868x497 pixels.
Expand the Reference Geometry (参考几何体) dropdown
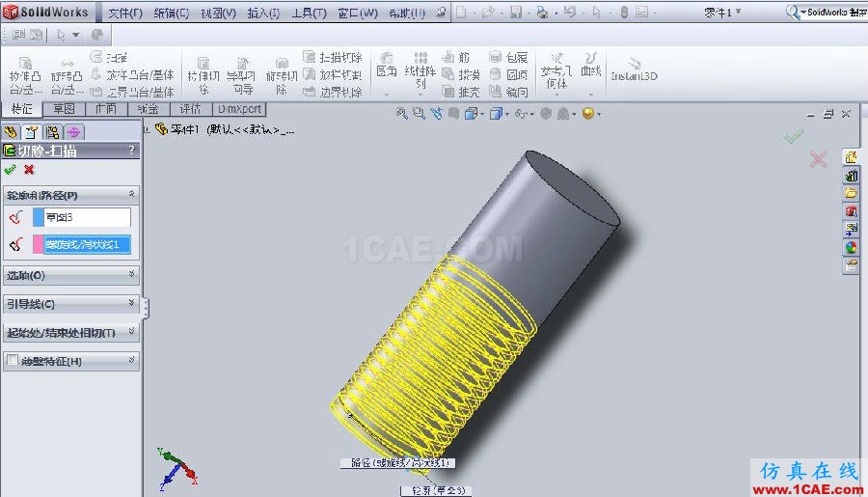pos(556,95)
